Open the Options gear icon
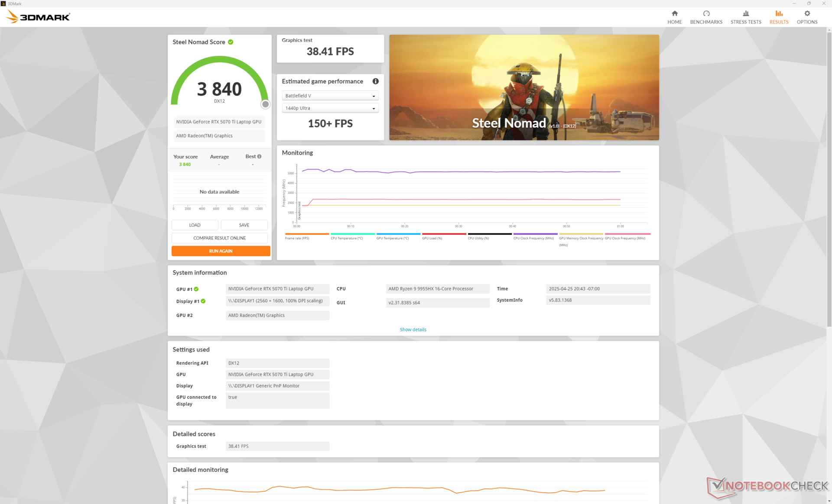Image resolution: width=832 pixels, height=504 pixels. click(806, 14)
